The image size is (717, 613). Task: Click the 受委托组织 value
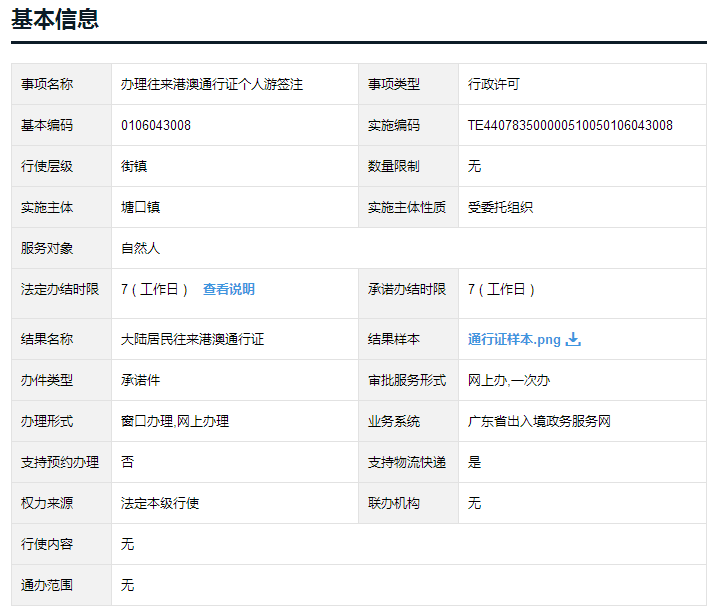[x=500, y=207]
